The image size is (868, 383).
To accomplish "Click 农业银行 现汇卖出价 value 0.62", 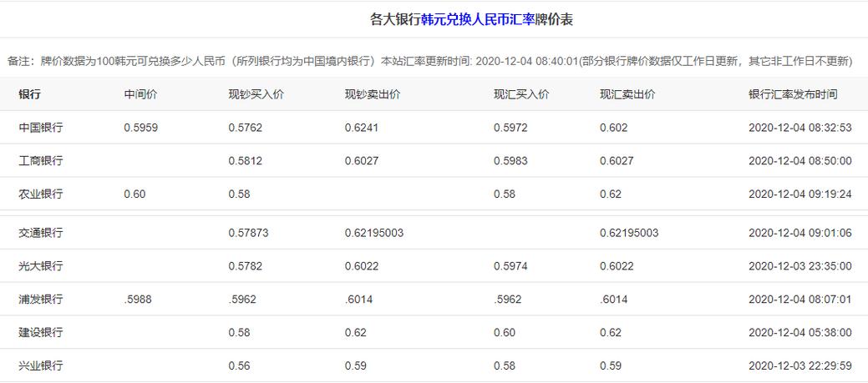I will tap(611, 194).
